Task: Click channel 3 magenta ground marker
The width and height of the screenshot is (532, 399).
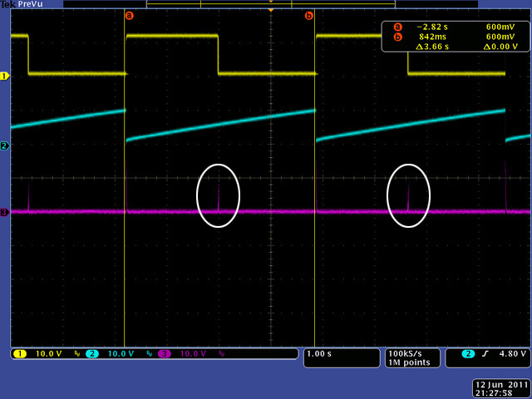Action: point(4,213)
